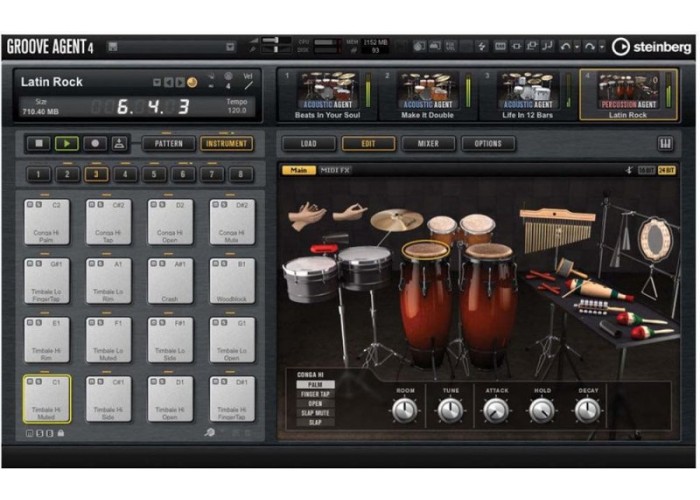Open the preset name dropdown in header
The height and width of the screenshot is (500, 700).
(230, 46)
